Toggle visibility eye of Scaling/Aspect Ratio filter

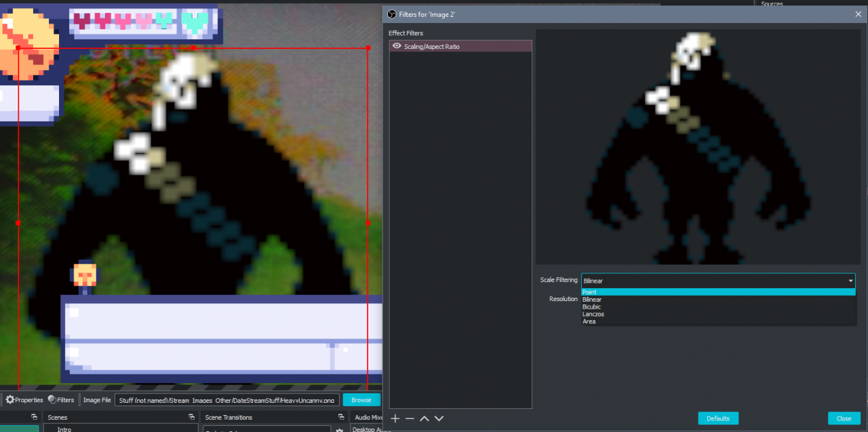click(x=397, y=46)
